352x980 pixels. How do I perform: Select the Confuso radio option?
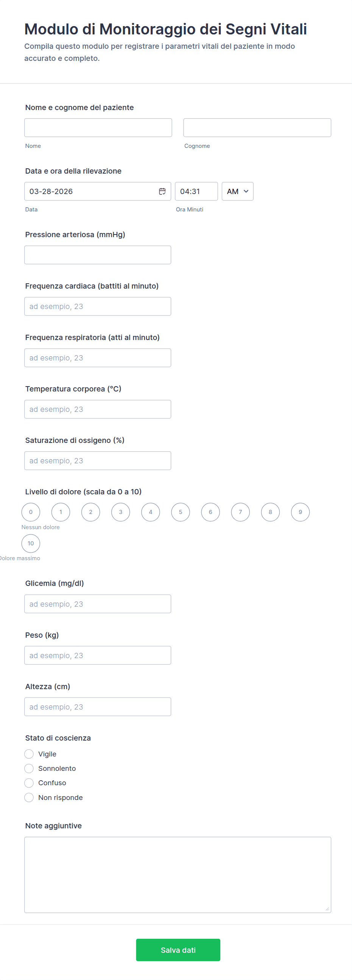coord(29,783)
